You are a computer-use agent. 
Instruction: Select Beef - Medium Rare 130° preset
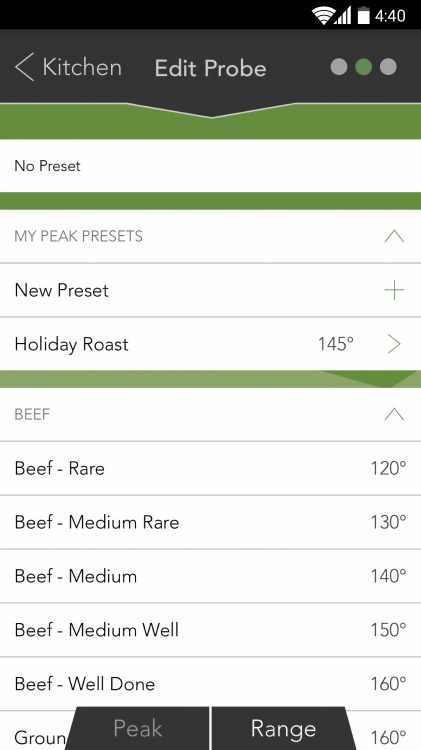point(210,522)
